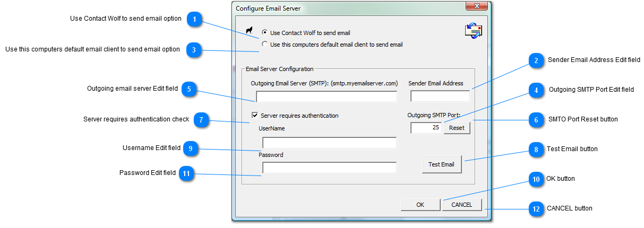Click the UserName label text
Viewport: 644px width, 228px height.
pyautogui.click(x=272, y=128)
